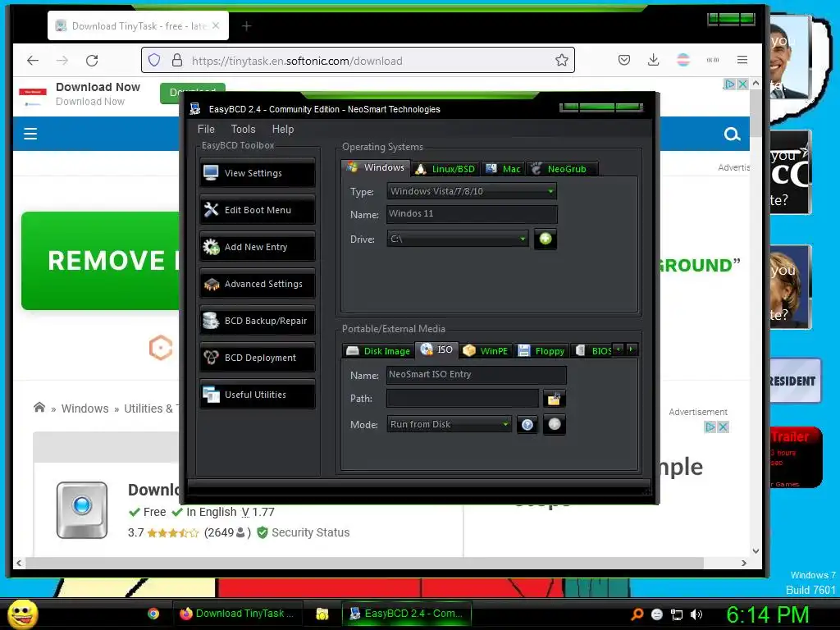
Task: Switch to BIOS tab
Action: point(593,351)
